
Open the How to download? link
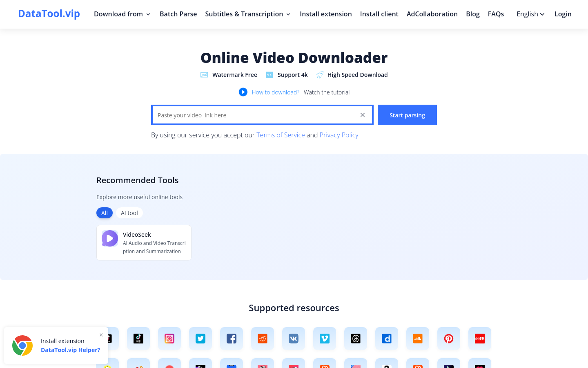pos(276,92)
